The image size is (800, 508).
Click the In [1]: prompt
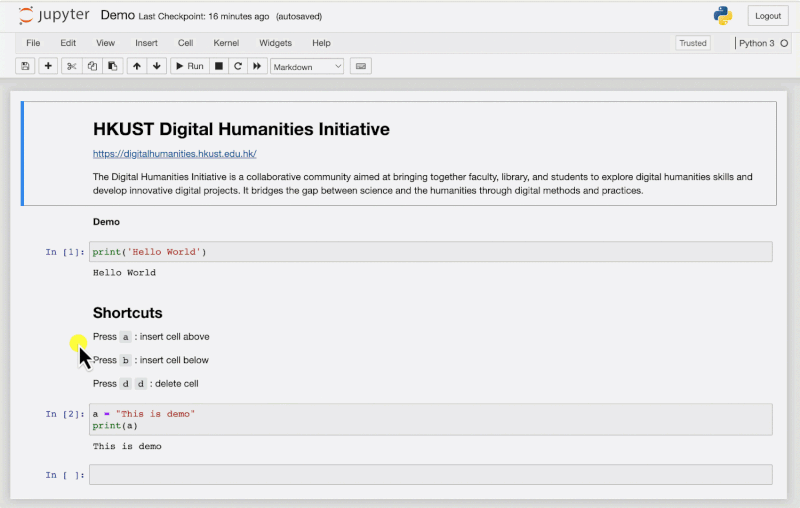(x=65, y=252)
